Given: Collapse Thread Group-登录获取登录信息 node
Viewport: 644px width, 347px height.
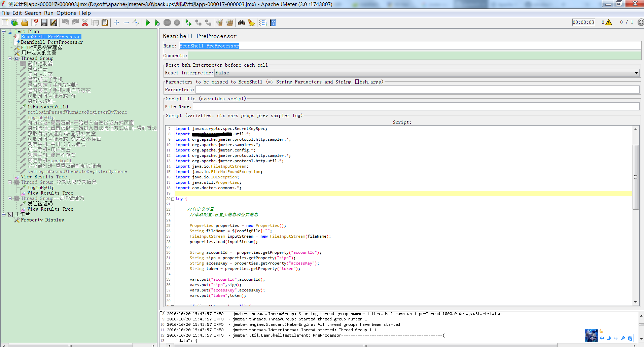Looking at the screenshot, I should coord(10,182).
